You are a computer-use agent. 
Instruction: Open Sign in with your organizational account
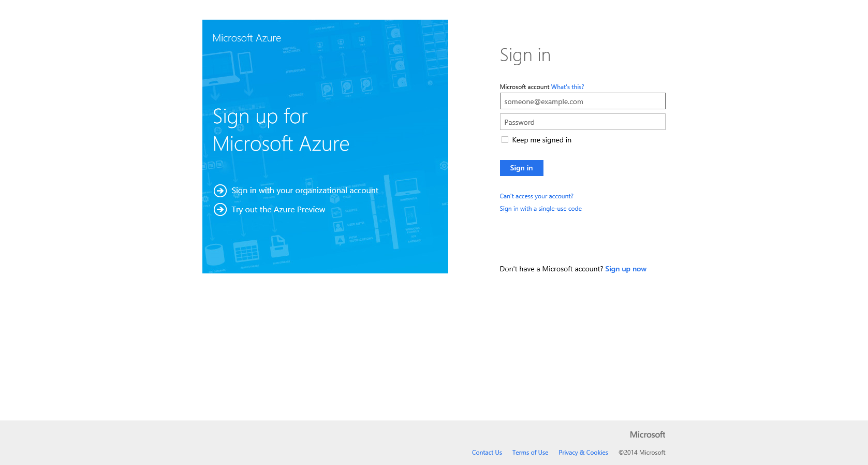tap(305, 191)
